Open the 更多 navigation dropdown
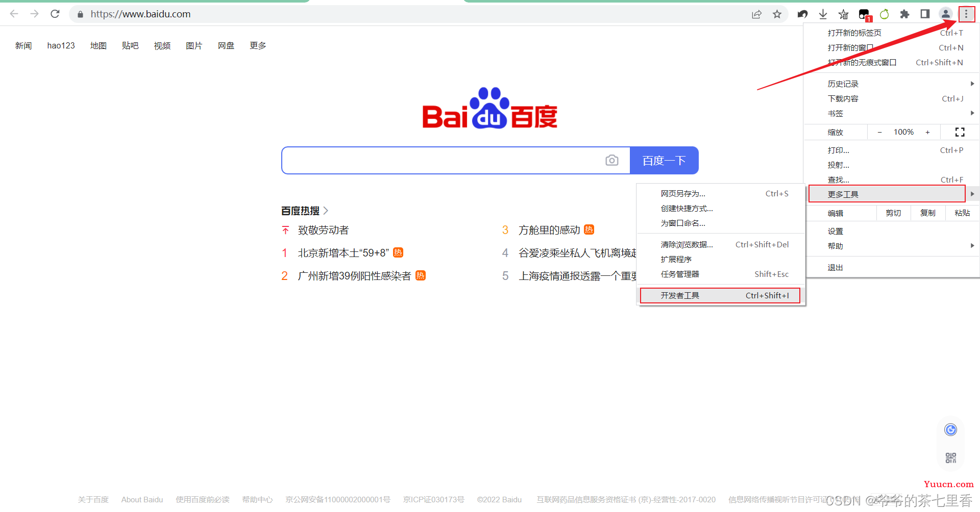Image resolution: width=980 pixels, height=512 pixels. pos(258,45)
